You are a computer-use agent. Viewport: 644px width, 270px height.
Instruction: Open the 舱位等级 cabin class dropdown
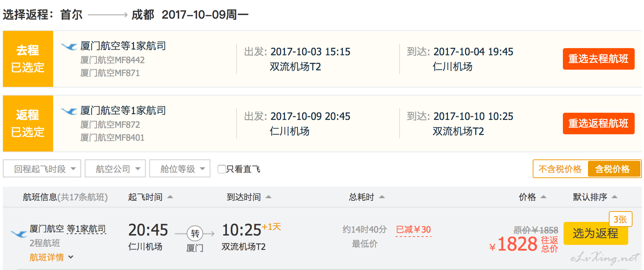180,168
